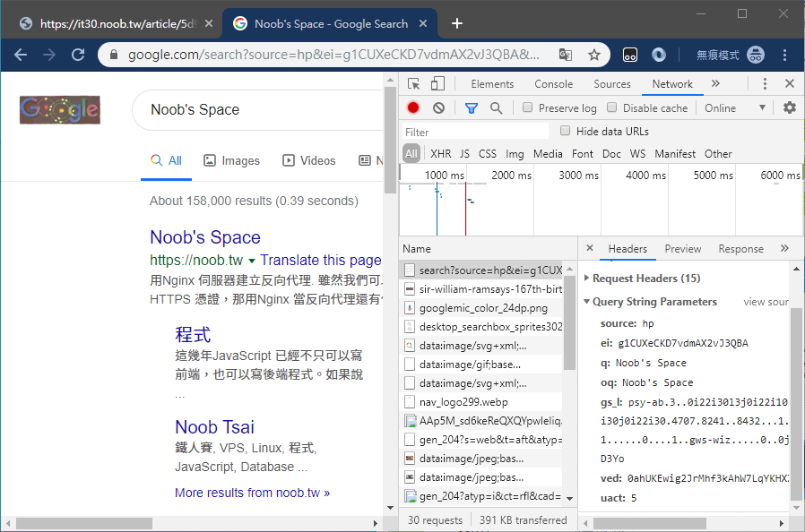The height and width of the screenshot is (532, 805).
Task: Click the Google search box
Action: [259, 110]
